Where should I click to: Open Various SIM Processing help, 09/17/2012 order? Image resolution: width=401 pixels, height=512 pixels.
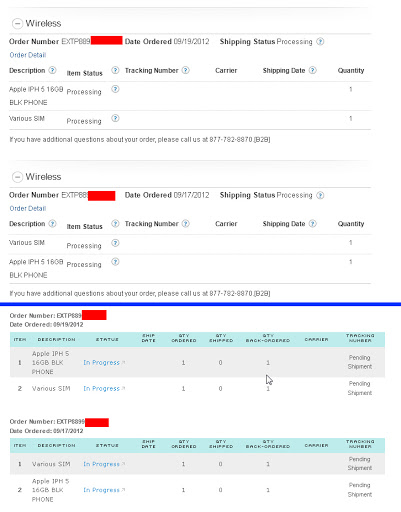(115, 243)
